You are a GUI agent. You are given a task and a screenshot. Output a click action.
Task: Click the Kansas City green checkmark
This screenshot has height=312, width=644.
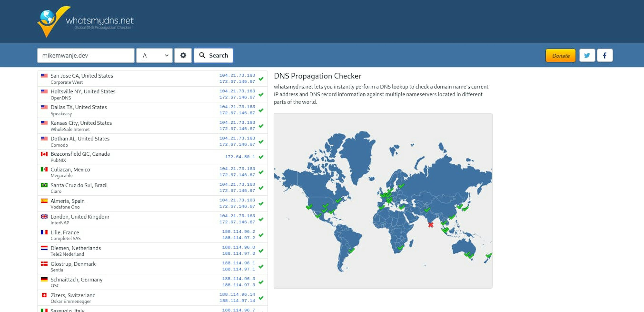pos(261,126)
